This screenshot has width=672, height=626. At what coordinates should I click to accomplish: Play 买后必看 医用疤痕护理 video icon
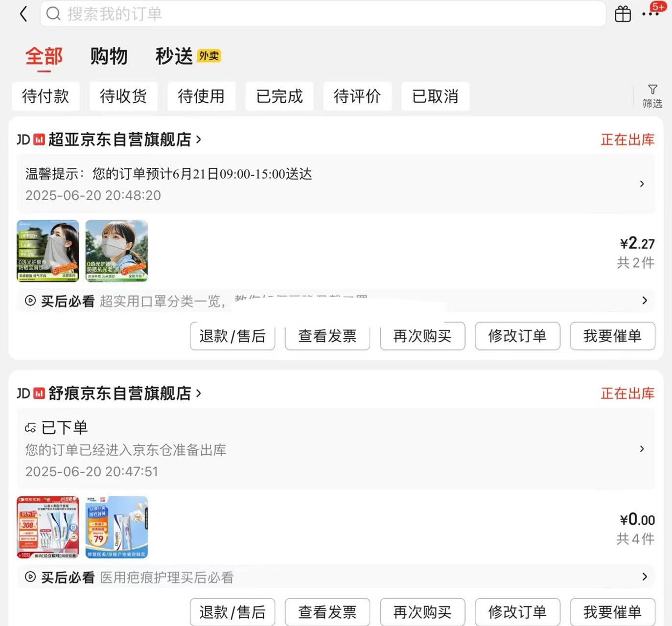pos(30,577)
